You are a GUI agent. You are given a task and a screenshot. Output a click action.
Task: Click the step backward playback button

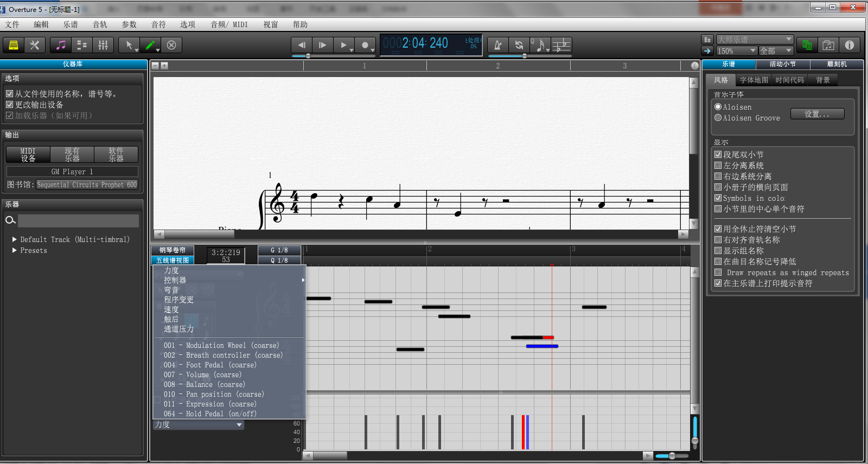[302, 45]
